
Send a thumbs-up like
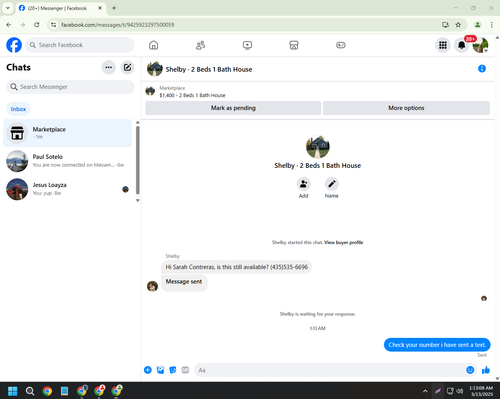coord(486,370)
